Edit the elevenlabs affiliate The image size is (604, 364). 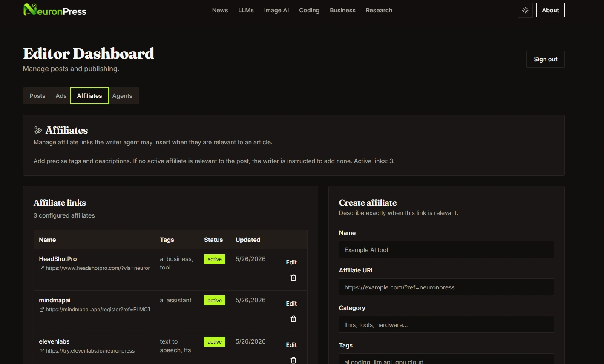tap(291, 345)
